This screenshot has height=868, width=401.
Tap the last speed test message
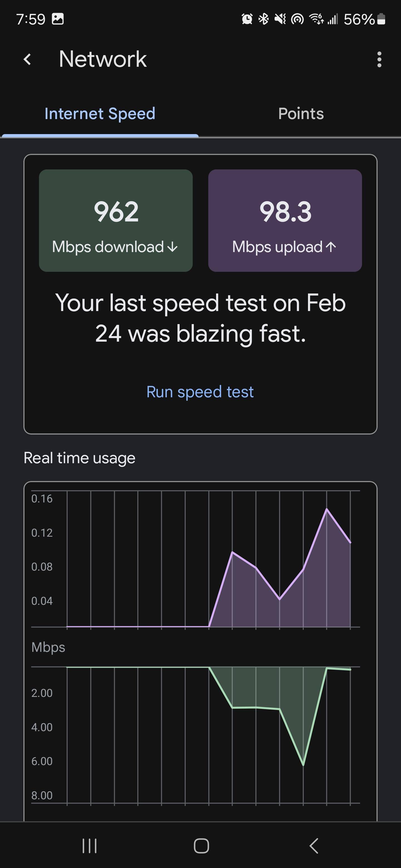200,318
